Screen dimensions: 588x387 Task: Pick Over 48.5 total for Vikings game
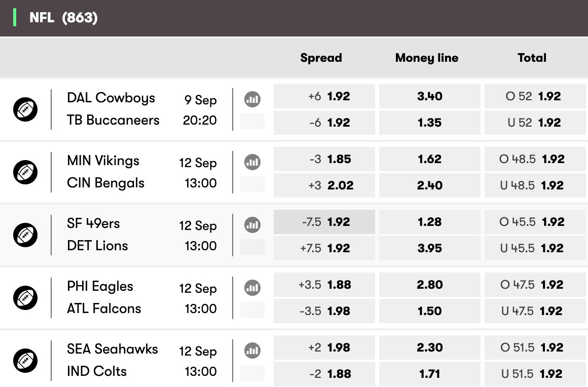point(535,159)
